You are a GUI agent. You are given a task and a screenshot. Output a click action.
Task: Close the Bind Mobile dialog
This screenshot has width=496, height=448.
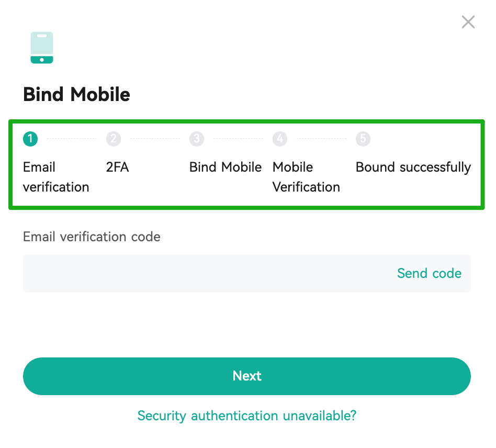468,22
